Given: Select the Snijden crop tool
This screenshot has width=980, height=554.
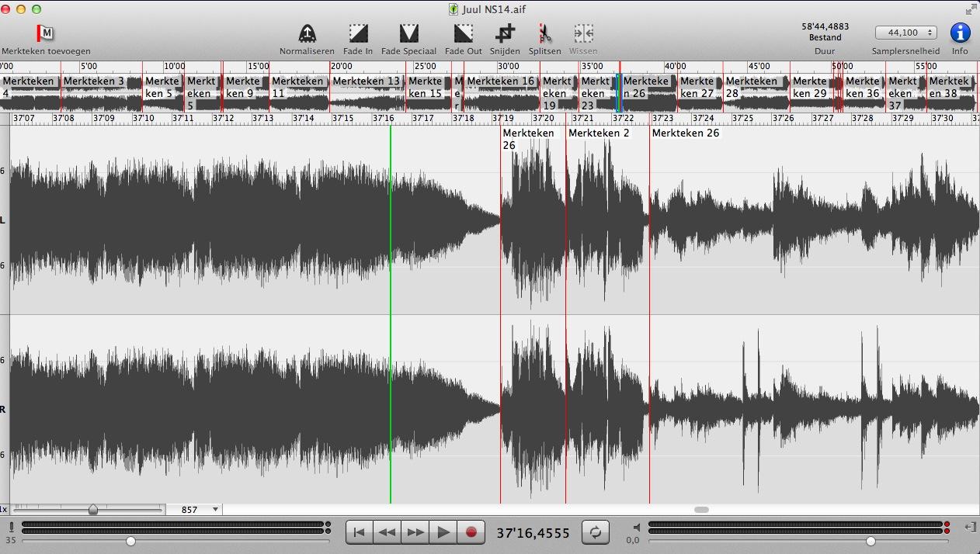Looking at the screenshot, I should [x=505, y=33].
